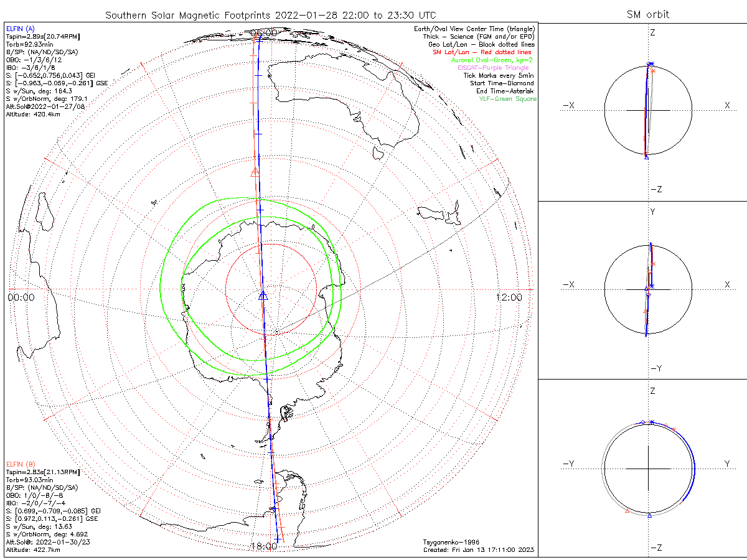This screenshot has width=747, height=560.
Task: Select the blue 'ELFIN (A)' label
Action: point(22,29)
